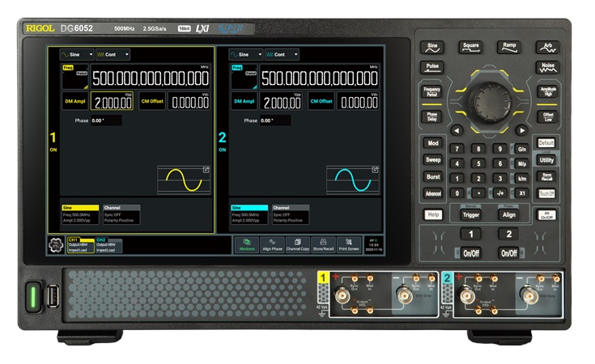Screen dimensions: 595x364
Task: Open channel 2 Cont mode dropdown
Action: click(x=282, y=55)
